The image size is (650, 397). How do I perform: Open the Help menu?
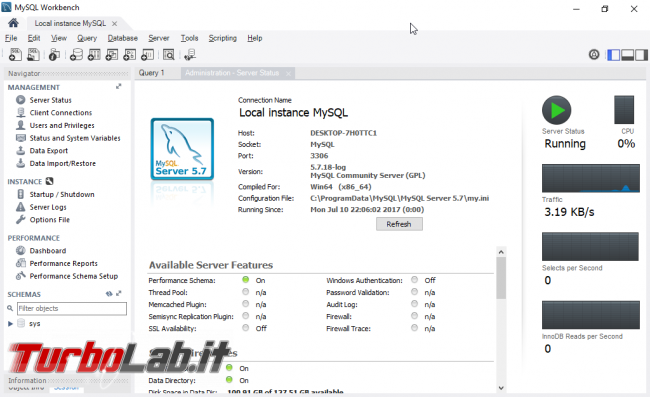[255, 38]
